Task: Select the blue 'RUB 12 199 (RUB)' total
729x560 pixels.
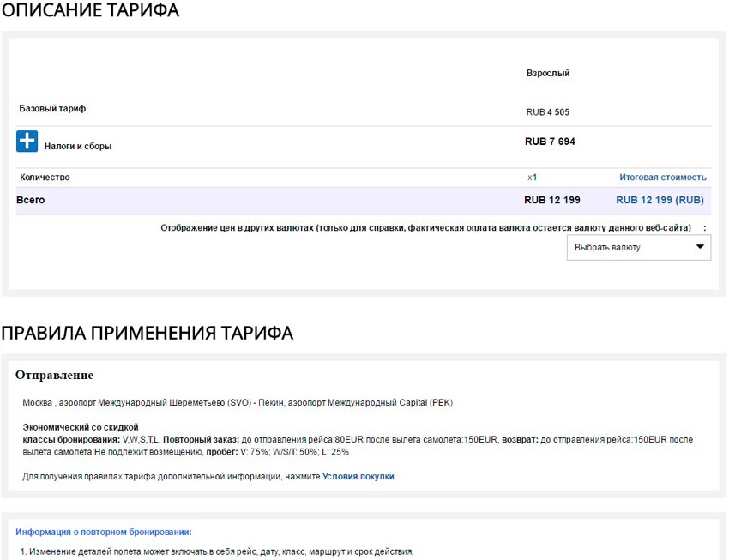Action: 660,200
